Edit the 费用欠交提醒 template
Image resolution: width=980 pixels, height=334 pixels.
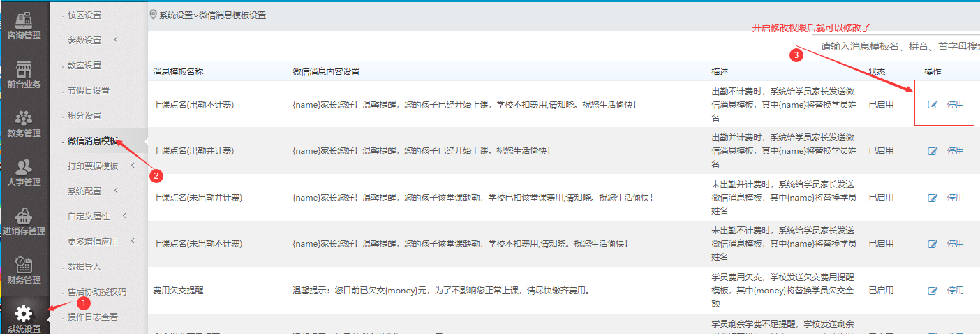click(933, 291)
